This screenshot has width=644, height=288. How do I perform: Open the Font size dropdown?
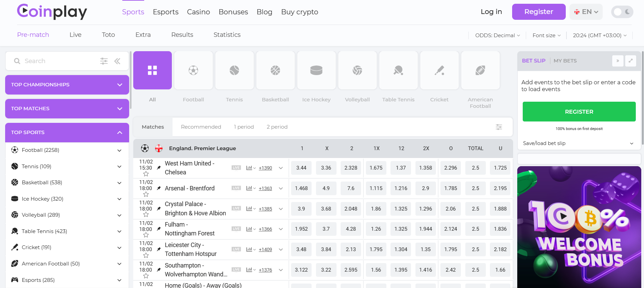click(547, 35)
